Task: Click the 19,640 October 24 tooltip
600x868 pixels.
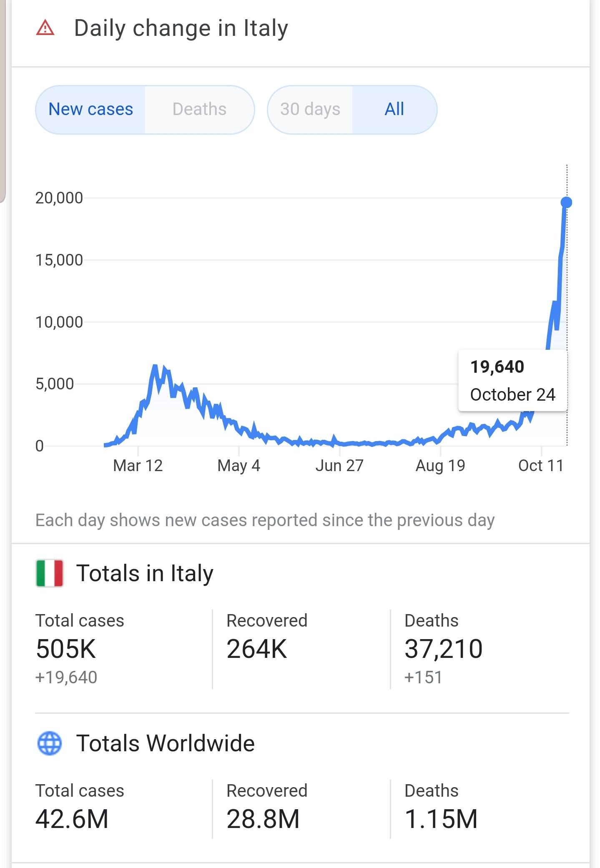Action: pos(512,381)
